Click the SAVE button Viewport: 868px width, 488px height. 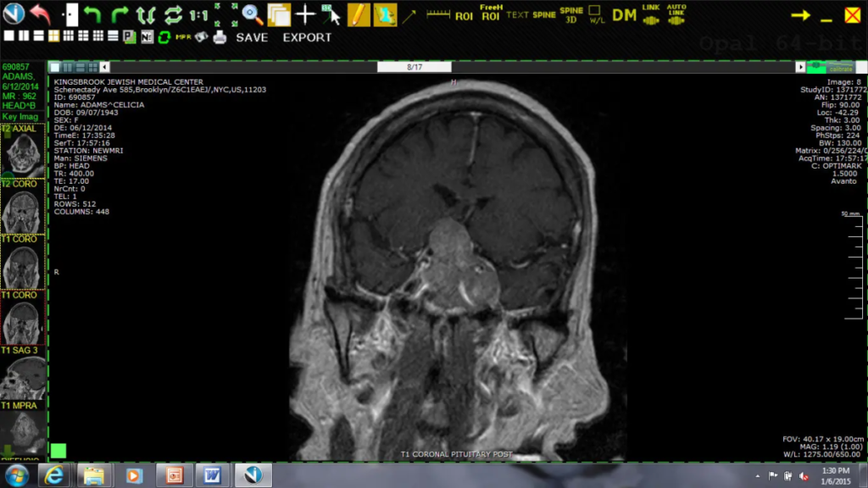point(252,37)
